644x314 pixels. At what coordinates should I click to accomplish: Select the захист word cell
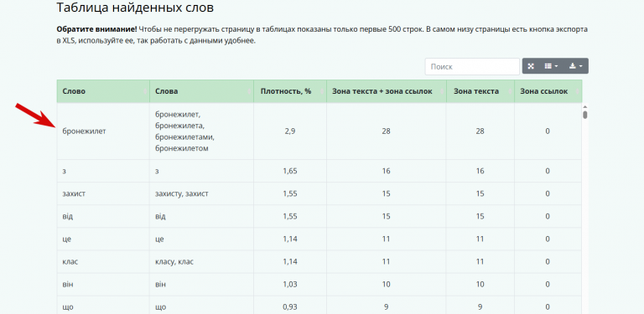point(103,193)
